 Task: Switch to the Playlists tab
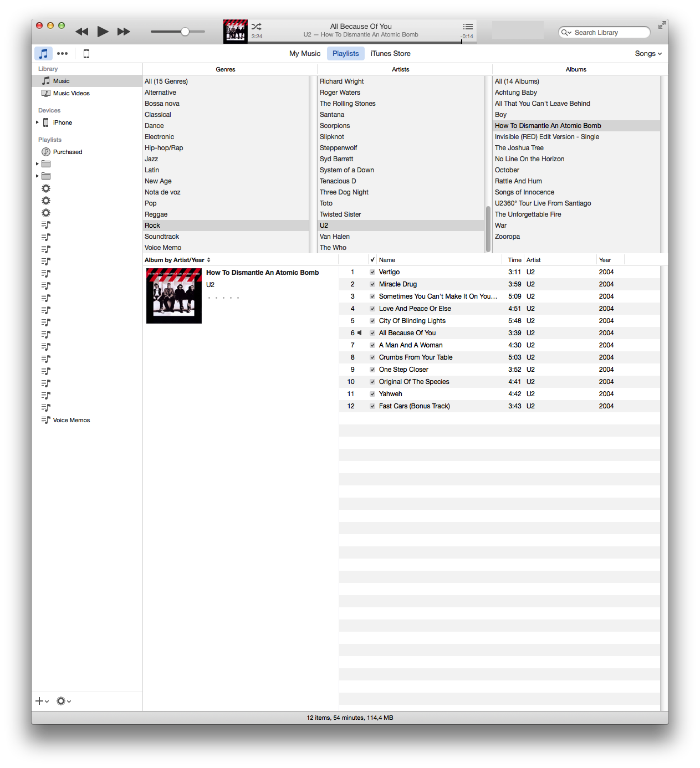(346, 54)
